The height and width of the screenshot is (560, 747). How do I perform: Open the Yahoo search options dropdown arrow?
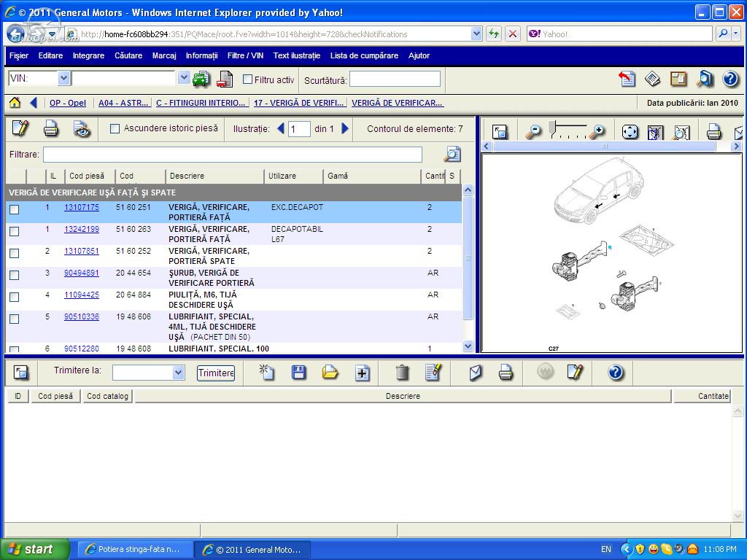tap(735, 34)
